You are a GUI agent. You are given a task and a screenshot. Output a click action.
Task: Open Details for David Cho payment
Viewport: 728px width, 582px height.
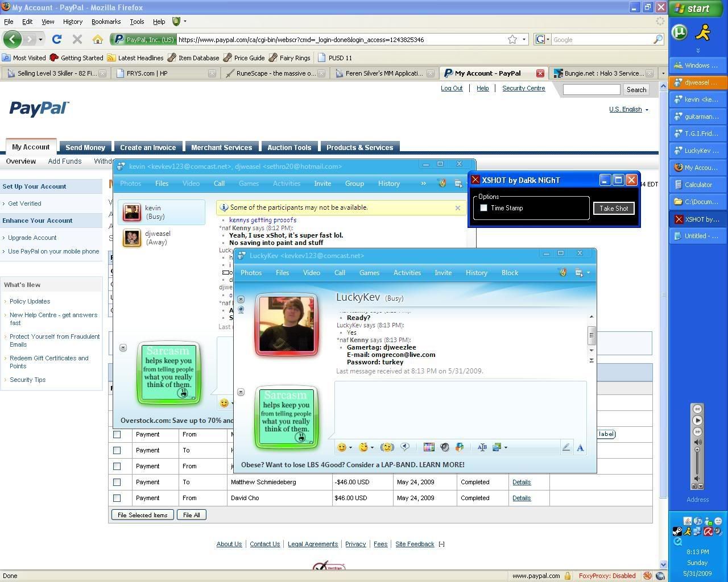point(522,498)
